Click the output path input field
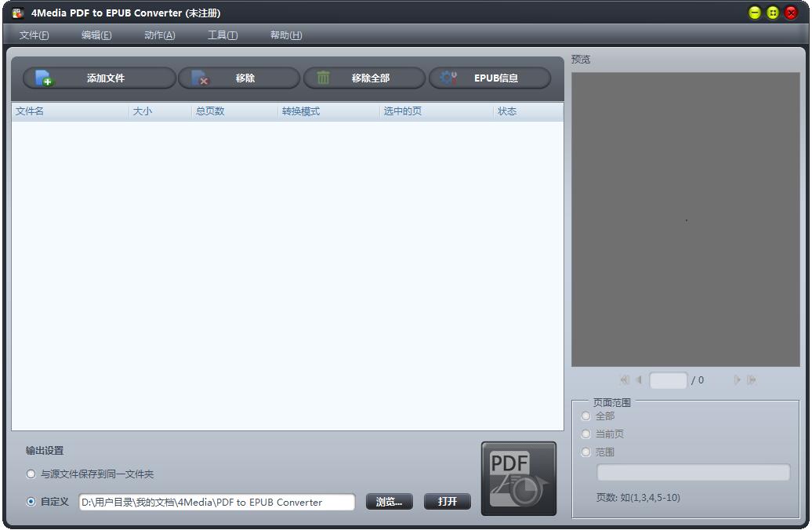Screen dimensions: 812x530 [217, 502]
